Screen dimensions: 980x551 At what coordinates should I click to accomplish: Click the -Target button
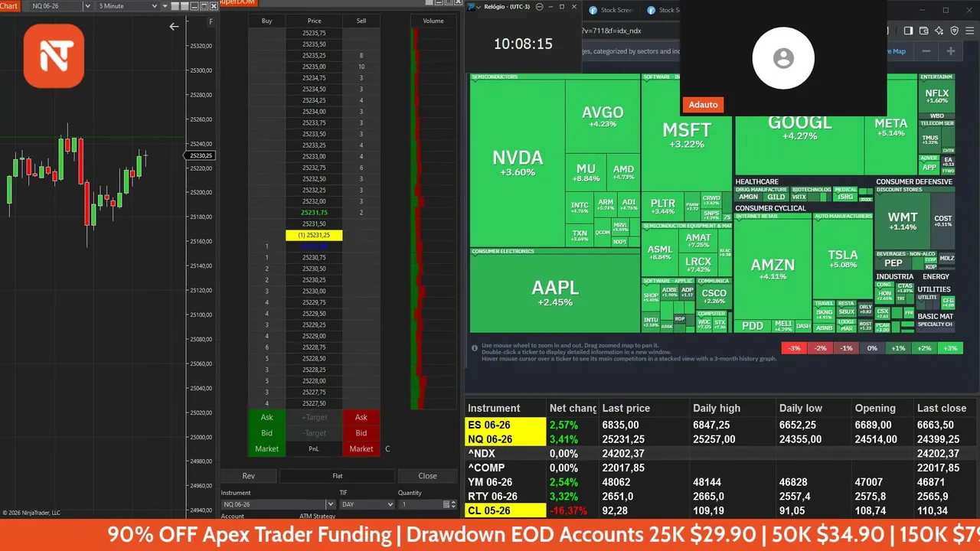(x=314, y=433)
